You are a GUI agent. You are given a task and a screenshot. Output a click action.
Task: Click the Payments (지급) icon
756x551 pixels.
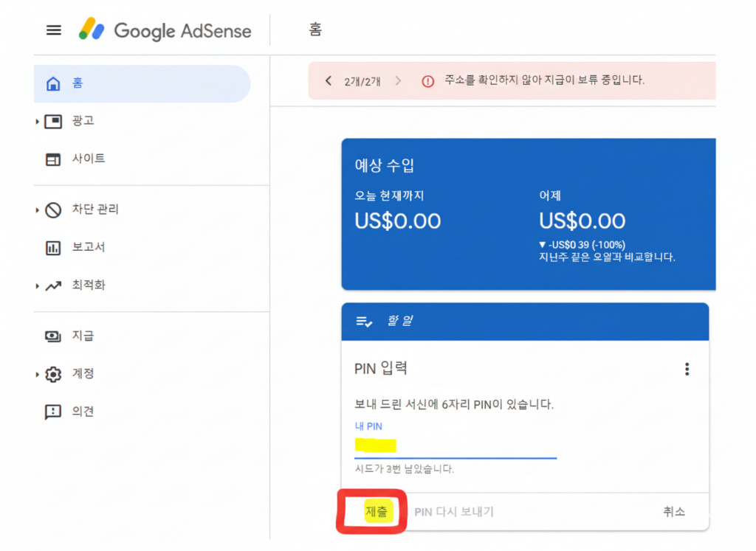click(53, 336)
